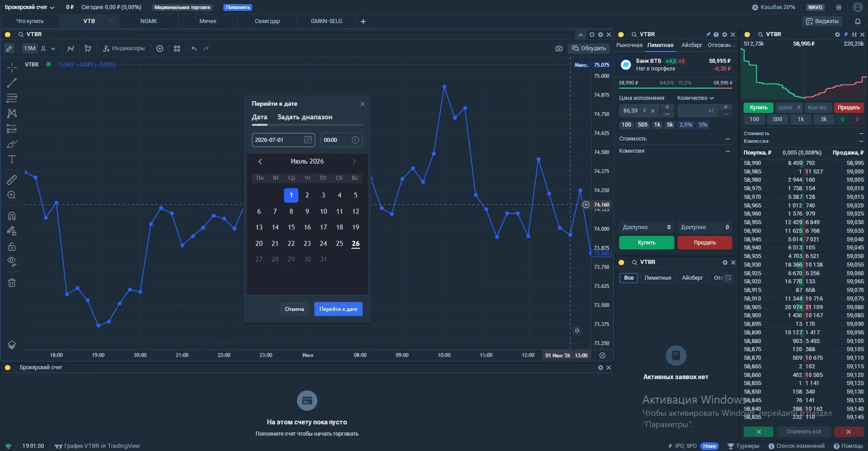Click the 2,5% quick quantity button
The height and width of the screenshot is (451, 868).
(686, 125)
